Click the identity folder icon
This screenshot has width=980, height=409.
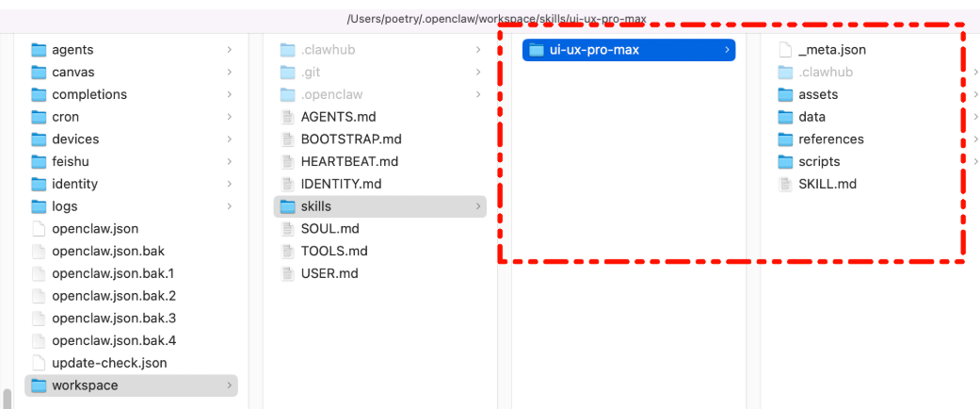point(39,185)
